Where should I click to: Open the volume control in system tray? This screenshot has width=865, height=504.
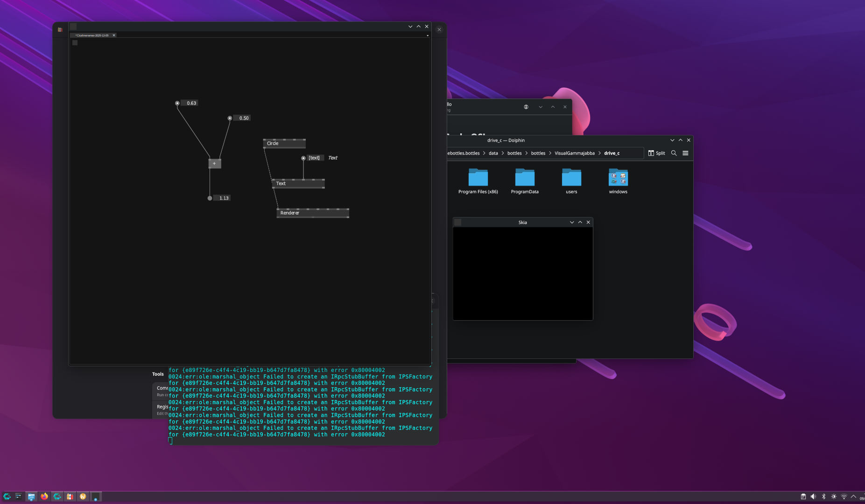(x=813, y=497)
